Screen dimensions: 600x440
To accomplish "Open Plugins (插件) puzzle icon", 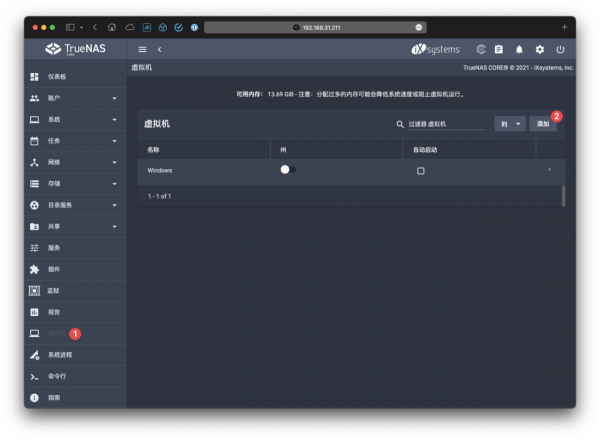I will click(x=34, y=269).
